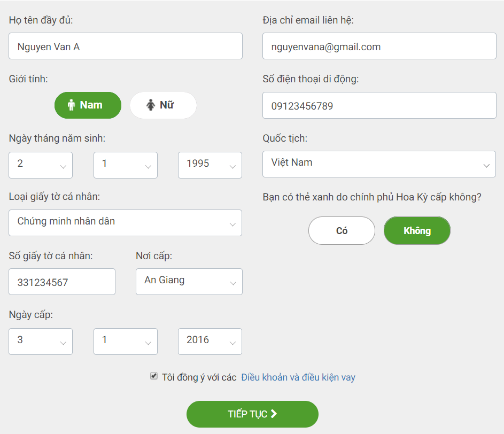This screenshot has width=504, height=434.
Task: Open the birth day dropdown
Action: pyautogui.click(x=41, y=165)
